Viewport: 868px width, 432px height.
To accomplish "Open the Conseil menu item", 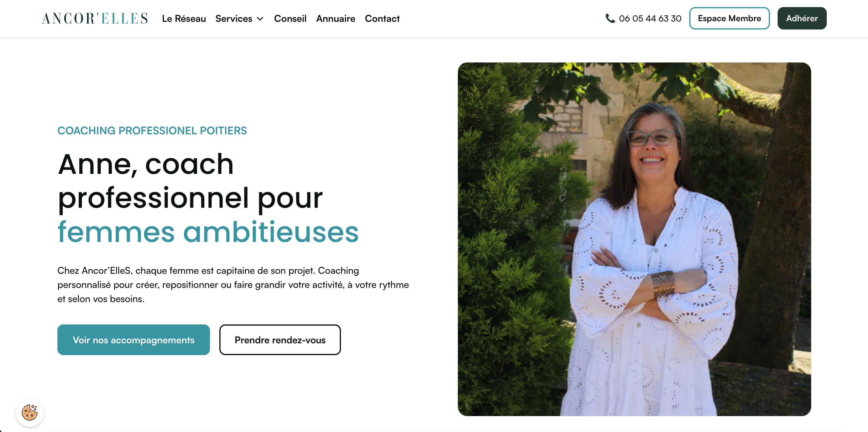I will [x=290, y=19].
